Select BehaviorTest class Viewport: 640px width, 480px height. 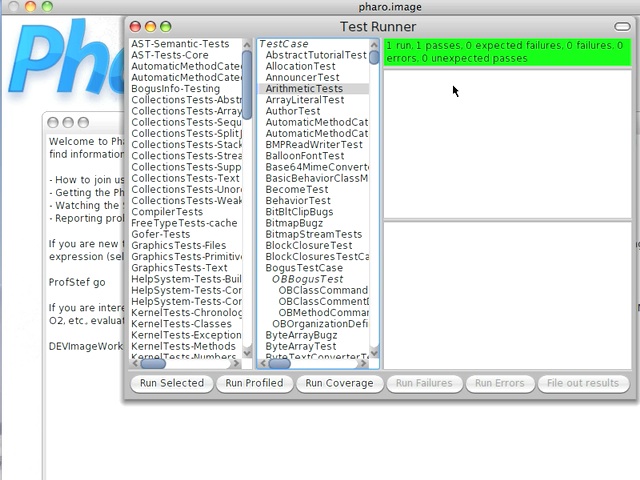[x=298, y=201]
